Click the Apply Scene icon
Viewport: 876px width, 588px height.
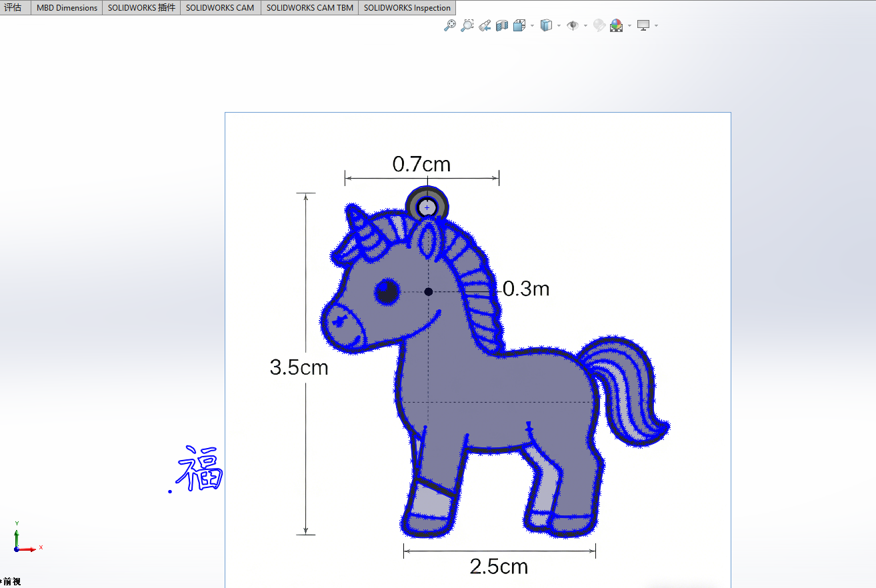617,25
